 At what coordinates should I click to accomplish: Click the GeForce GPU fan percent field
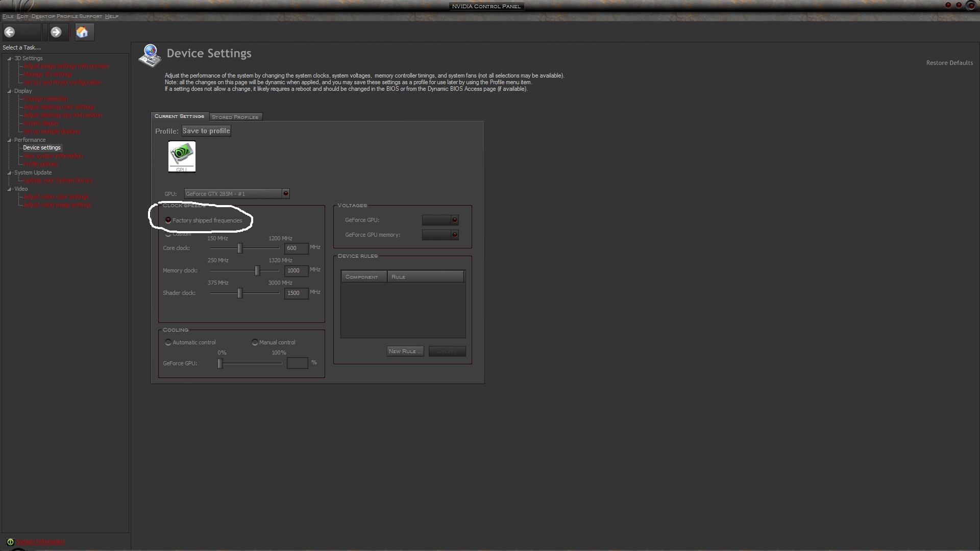point(297,363)
